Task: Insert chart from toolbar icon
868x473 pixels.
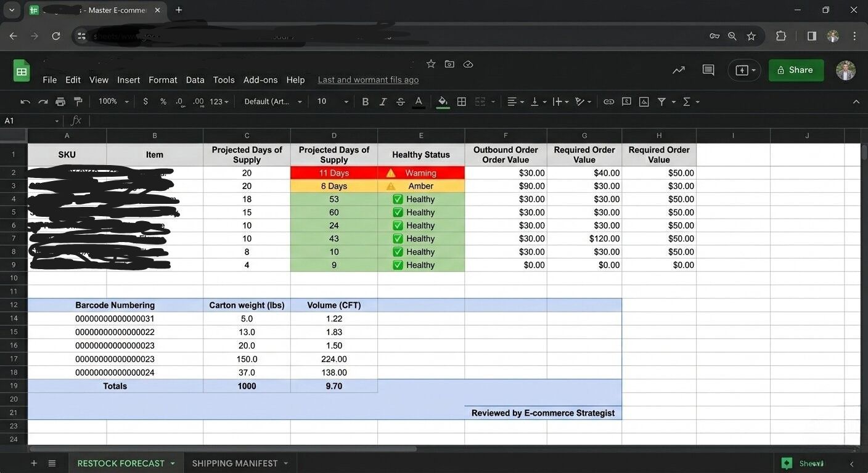Action: point(644,102)
